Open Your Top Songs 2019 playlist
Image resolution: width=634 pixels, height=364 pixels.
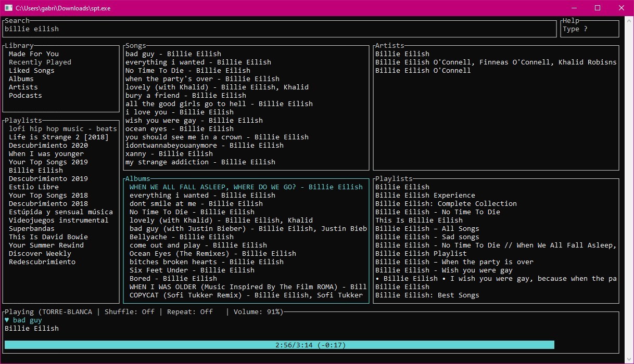click(x=48, y=162)
